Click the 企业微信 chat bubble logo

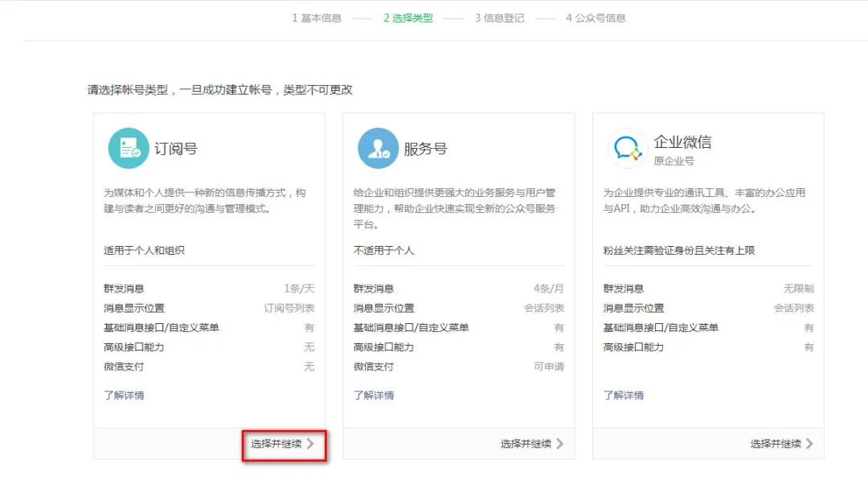click(627, 149)
